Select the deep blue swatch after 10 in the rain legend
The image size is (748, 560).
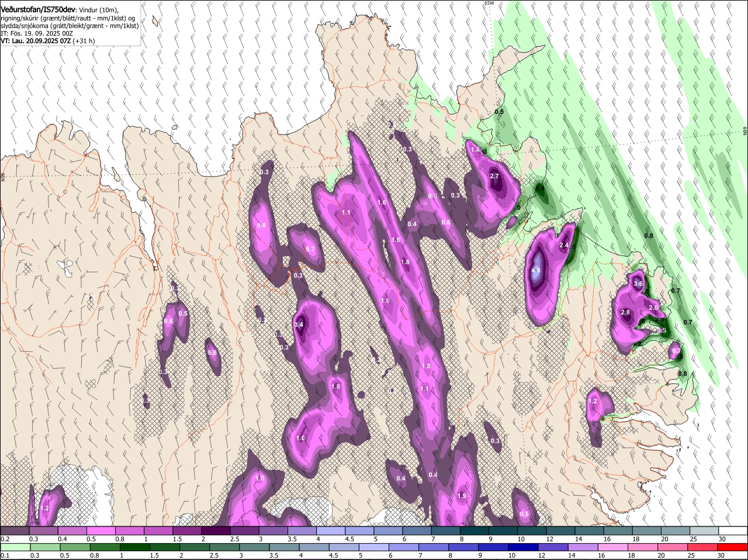[524, 547]
